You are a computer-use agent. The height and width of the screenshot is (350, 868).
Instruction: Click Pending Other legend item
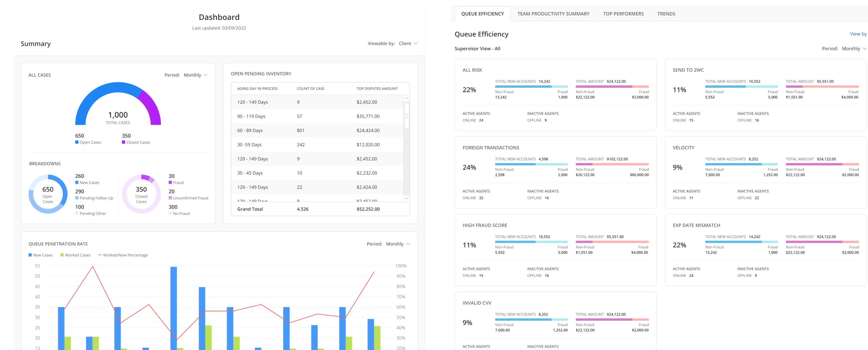pyautogui.click(x=90, y=213)
